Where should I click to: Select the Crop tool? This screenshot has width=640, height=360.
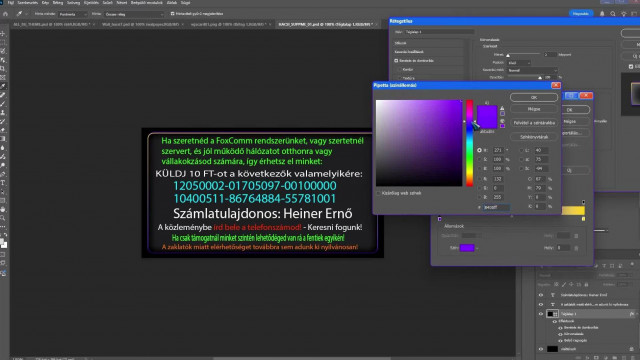(x=3, y=69)
